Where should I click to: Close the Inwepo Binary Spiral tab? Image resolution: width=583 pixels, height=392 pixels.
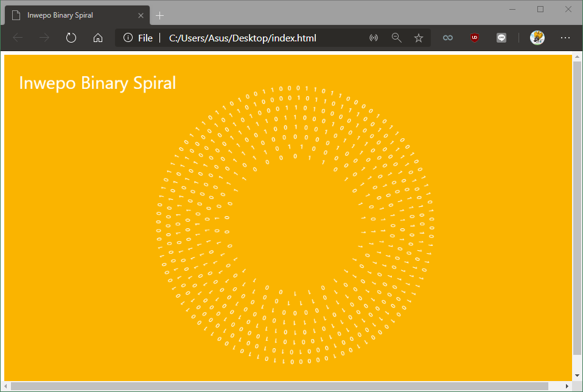(x=141, y=15)
